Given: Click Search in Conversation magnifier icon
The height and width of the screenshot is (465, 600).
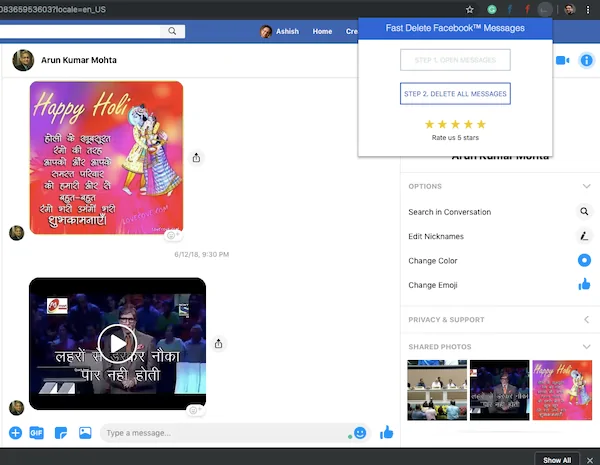Looking at the screenshot, I should coord(584,211).
